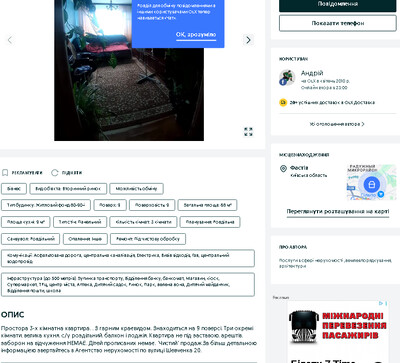This screenshot has width=400, height=363.
Task: Click the successful deliveries OLX Доставка text
Action: coord(332,103)
